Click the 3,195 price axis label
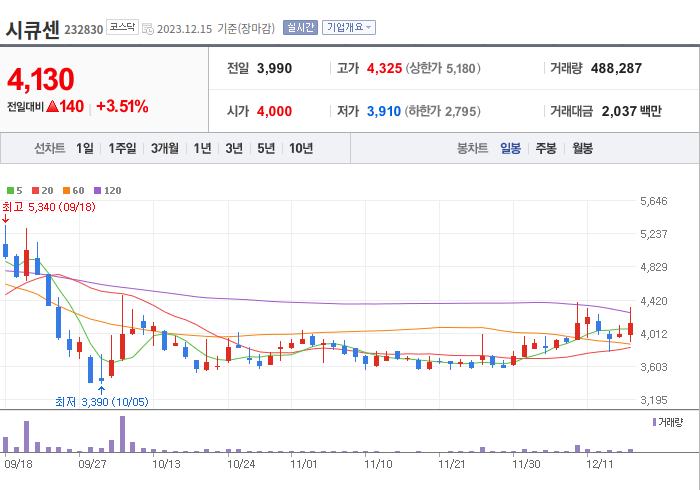The height and width of the screenshot is (490, 700). (x=654, y=400)
